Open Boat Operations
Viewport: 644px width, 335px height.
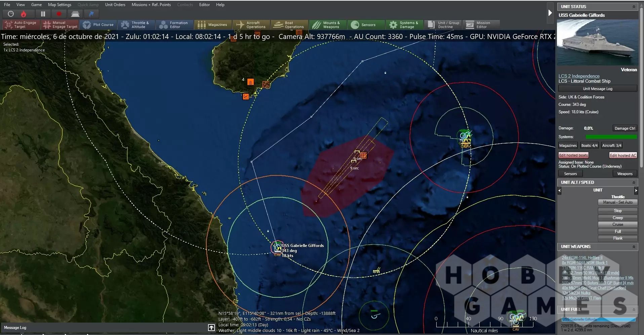coord(290,25)
